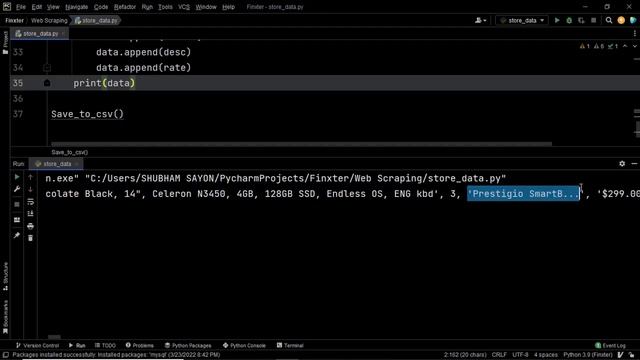Viewport: 640px width, 360px height.
Task: Jump to the previous highlighted error
Action: tap(625, 46)
